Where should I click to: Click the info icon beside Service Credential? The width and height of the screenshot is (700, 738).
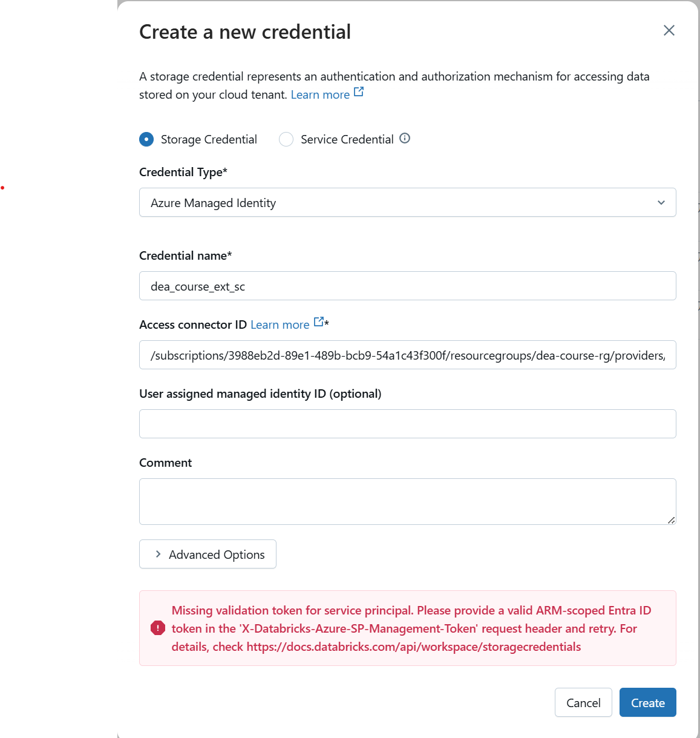pyautogui.click(x=405, y=139)
